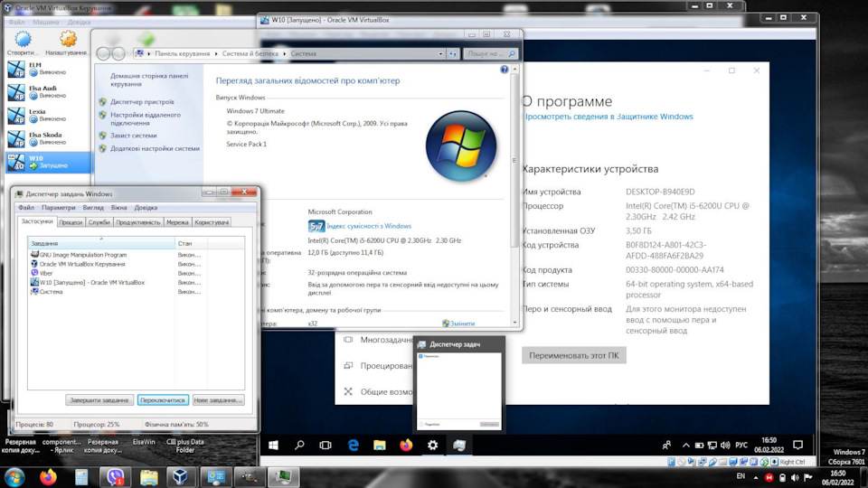Click guest taskbar search magnifier icon
The width and height of the screenshot is (868, 488).
click(x=299, y=445)
